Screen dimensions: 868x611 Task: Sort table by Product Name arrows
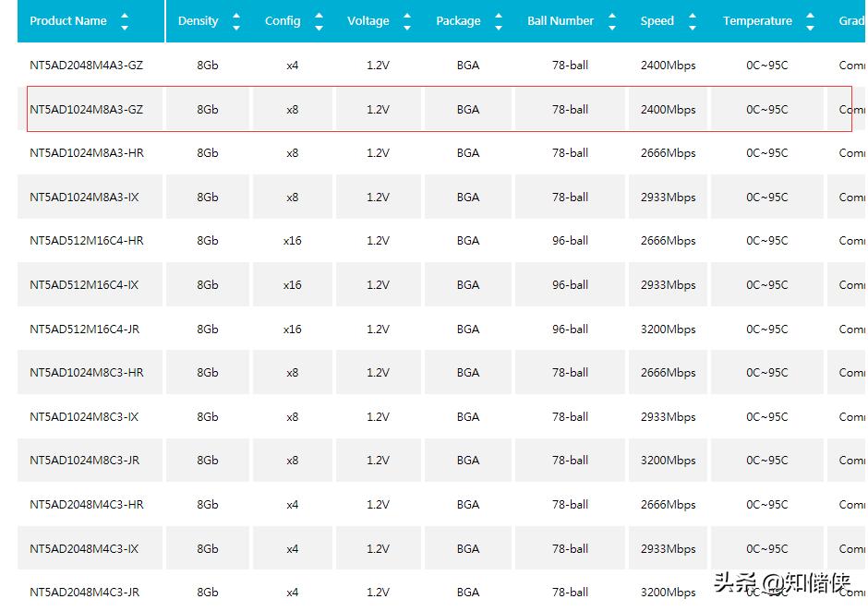(125, 21)
